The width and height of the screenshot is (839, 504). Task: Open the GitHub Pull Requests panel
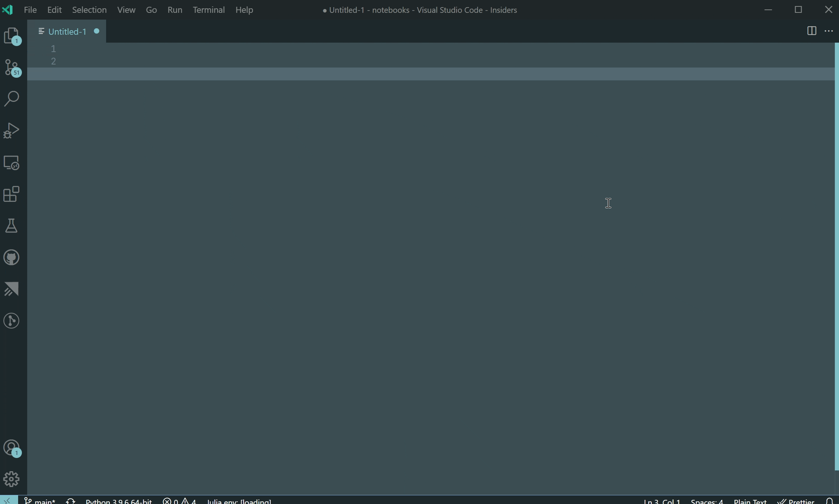11,257
